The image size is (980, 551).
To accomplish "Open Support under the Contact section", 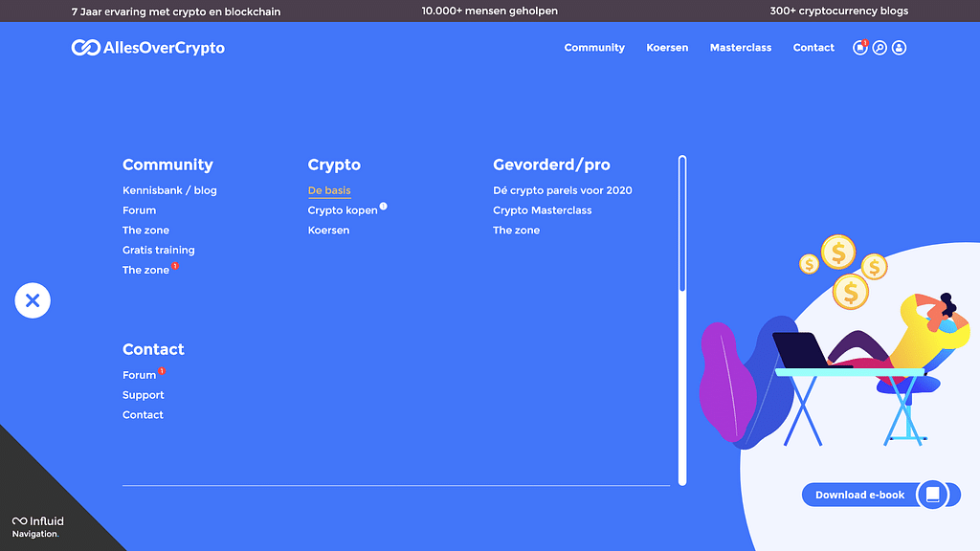I will [144, 395].
